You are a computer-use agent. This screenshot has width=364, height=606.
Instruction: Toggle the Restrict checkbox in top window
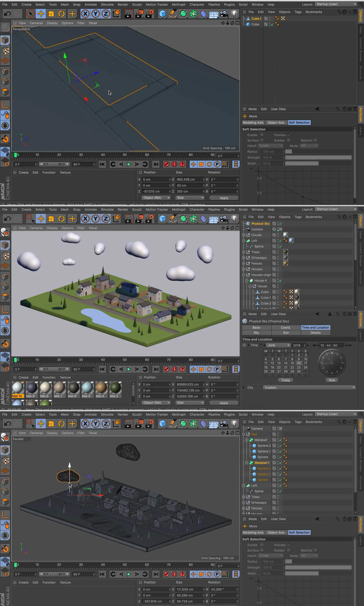coord(315,140)
